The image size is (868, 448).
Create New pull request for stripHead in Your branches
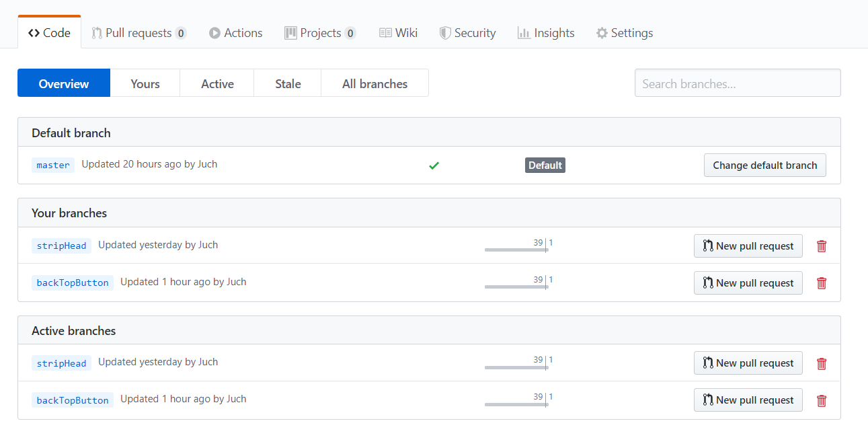click(748, 246)
